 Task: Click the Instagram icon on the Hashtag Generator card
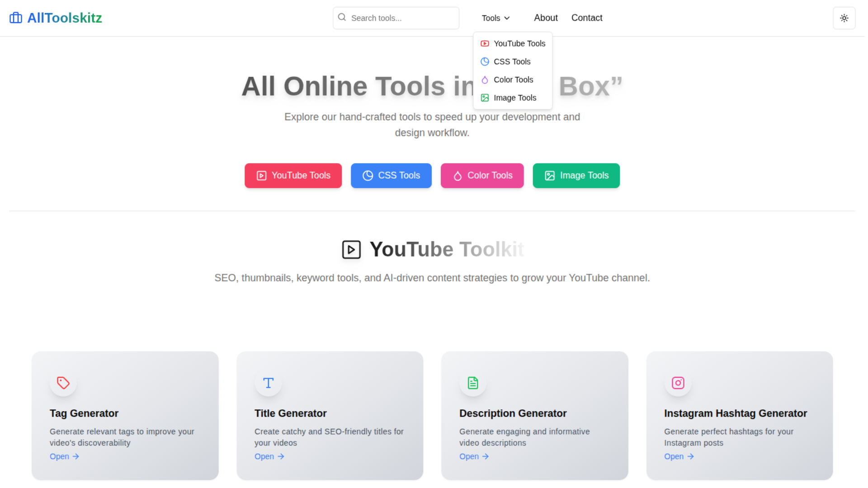tap(678, 383)
